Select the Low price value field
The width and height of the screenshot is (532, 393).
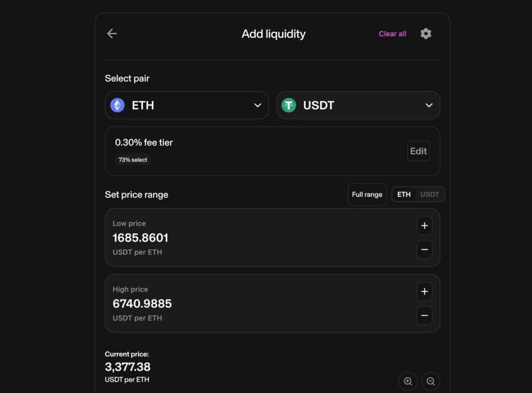tap(140, 238)
